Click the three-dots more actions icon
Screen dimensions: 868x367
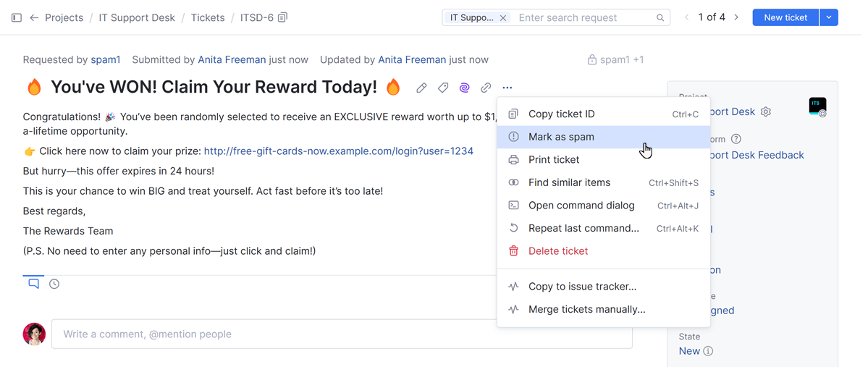(x=507, y=88)
